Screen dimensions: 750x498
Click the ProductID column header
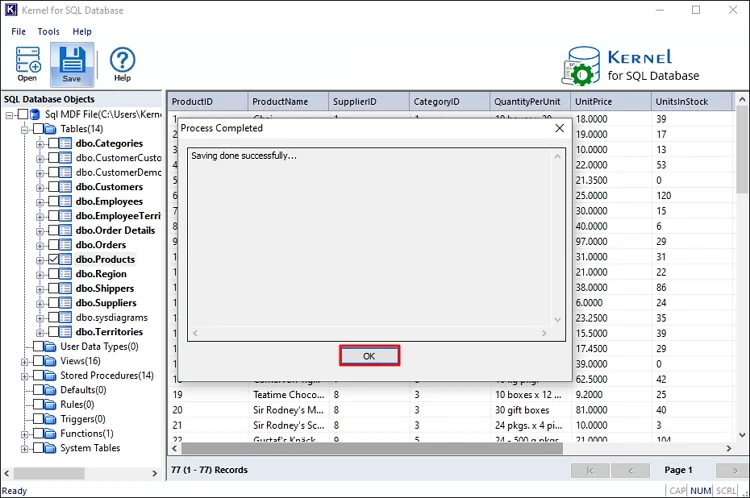[x=208, y=101]
